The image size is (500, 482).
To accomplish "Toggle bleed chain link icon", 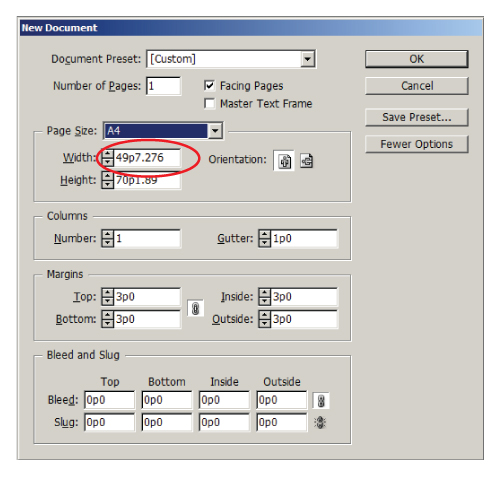I will coord(321,400).
